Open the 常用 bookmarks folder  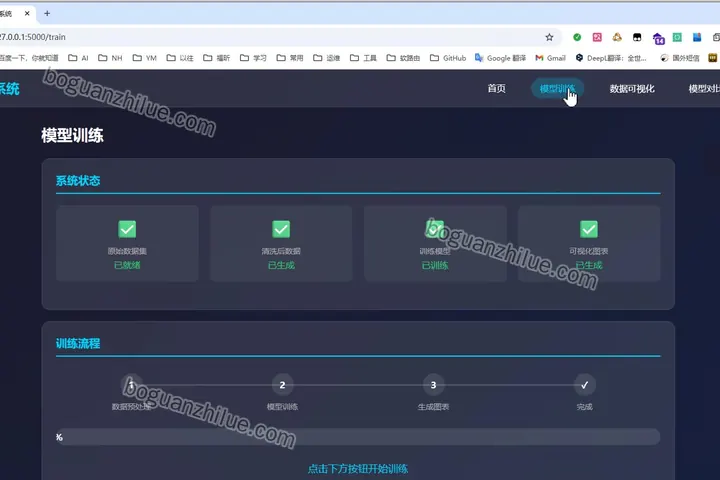pos(290,58)
